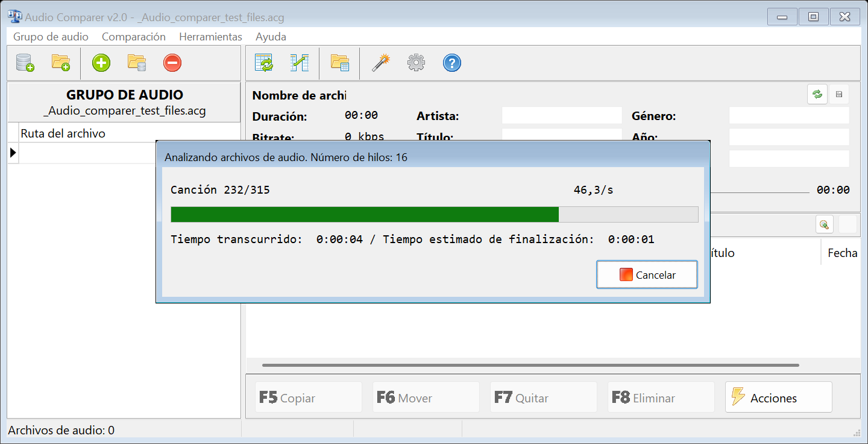
Task: Click the F7 Quitar button
Action: coord(544,398)
